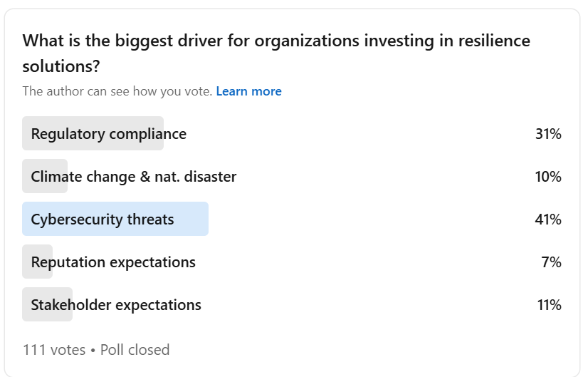Select Climate change & nat. disaster option

[x=133, y=177]
